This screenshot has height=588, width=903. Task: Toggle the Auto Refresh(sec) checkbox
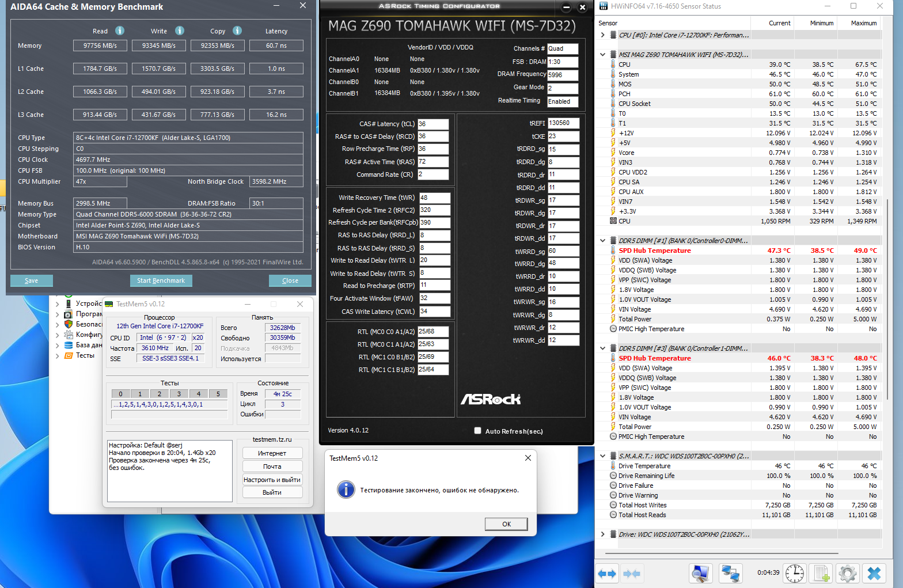click(477, 431)
